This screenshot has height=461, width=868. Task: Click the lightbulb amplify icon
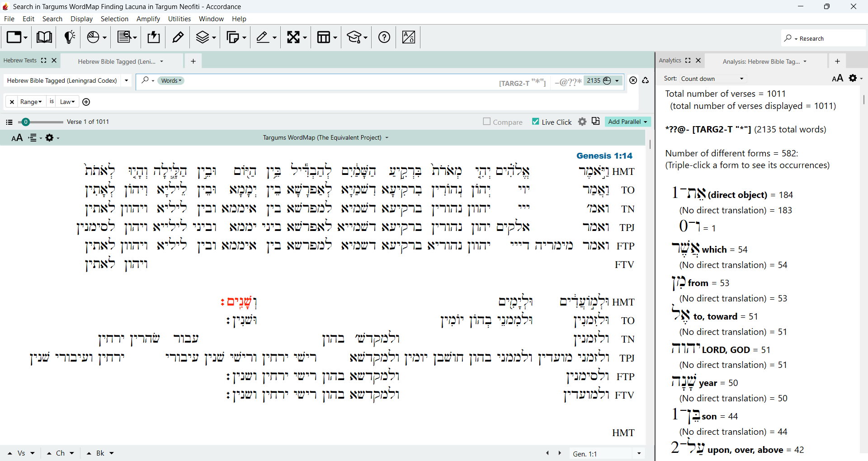(x=69, y=37)
